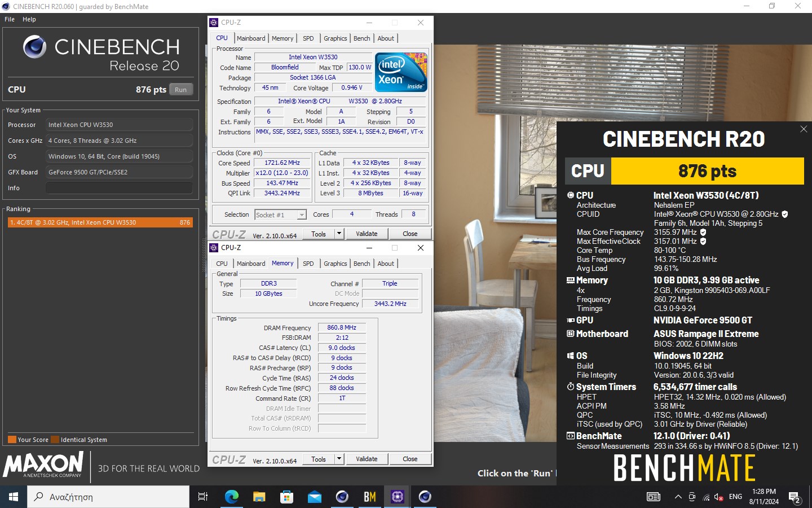Screen dimensions: 812x508
Task: Open Mainboard tab in lower CPU-Z
Action: pos(251,264)
